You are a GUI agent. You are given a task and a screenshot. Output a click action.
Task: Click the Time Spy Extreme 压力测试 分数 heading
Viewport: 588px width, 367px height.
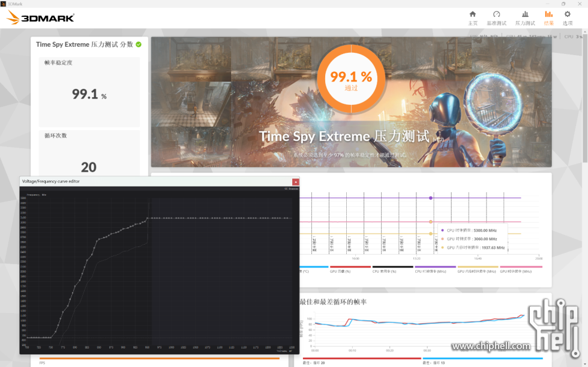85,44
